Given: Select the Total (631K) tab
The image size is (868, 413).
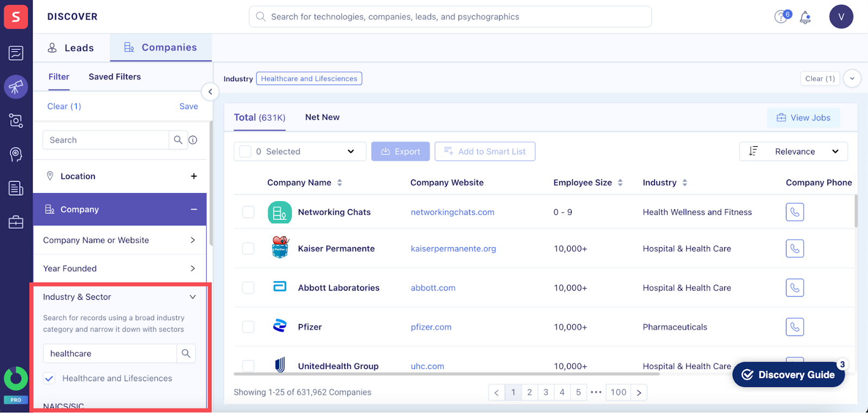Looking at the screenshot, I should point(259,118).
